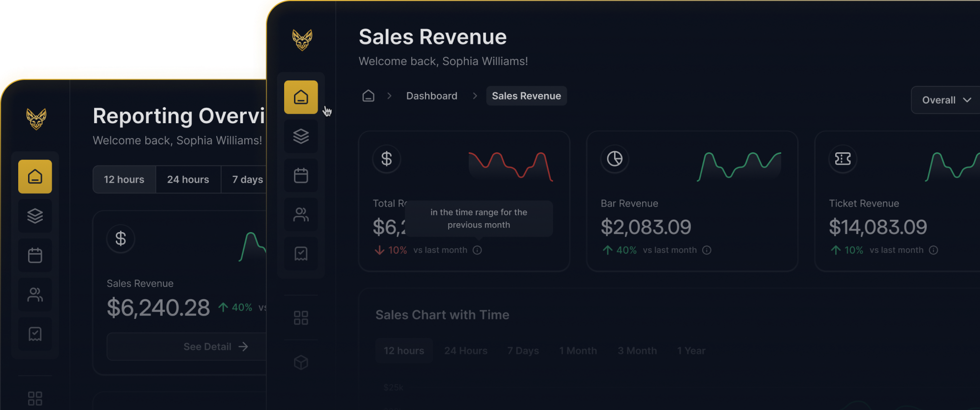The image size is (980, 410).
Task: Click the breadcrumb home icon
Action: click(x=368, y=96)
